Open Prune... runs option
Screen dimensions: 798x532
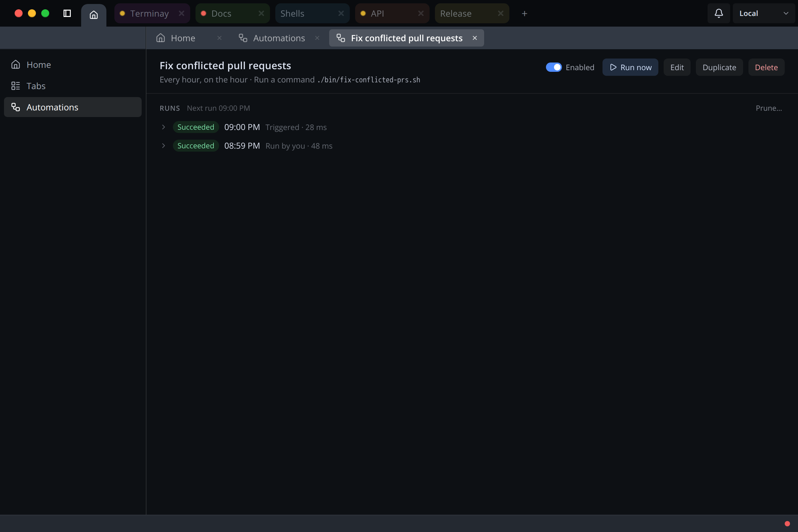(x=769, y=108)
